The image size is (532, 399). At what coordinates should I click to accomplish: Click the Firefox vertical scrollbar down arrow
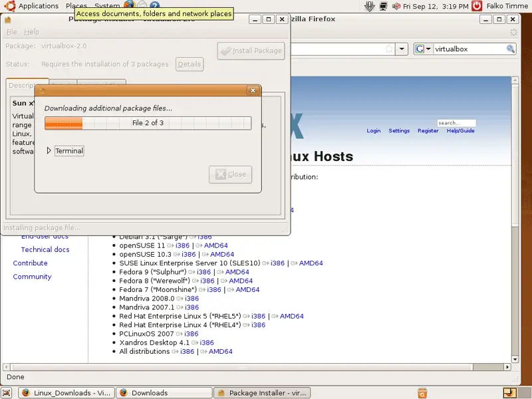(515, 359)
